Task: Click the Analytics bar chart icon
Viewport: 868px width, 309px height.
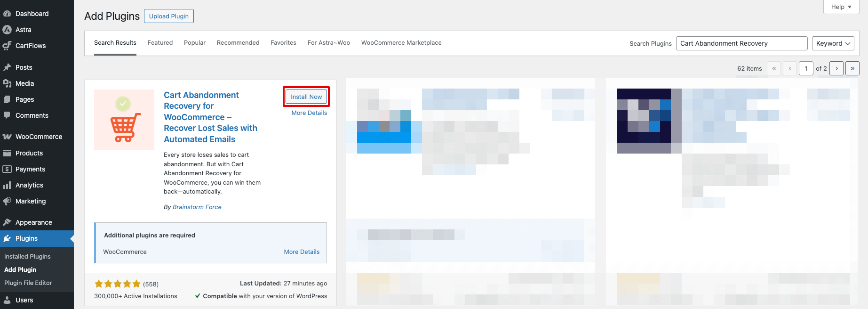Action: pos(7,185)
